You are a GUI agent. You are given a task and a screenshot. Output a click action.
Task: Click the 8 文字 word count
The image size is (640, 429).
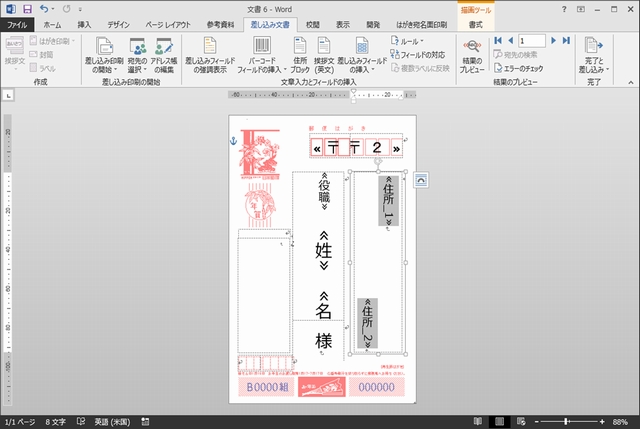pyautogui.click(x=55, y=422)
